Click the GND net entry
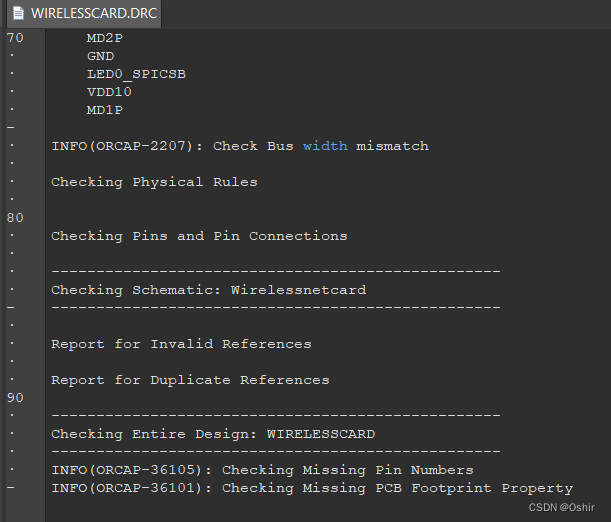611x522 pixels. (x=100, y=56)
